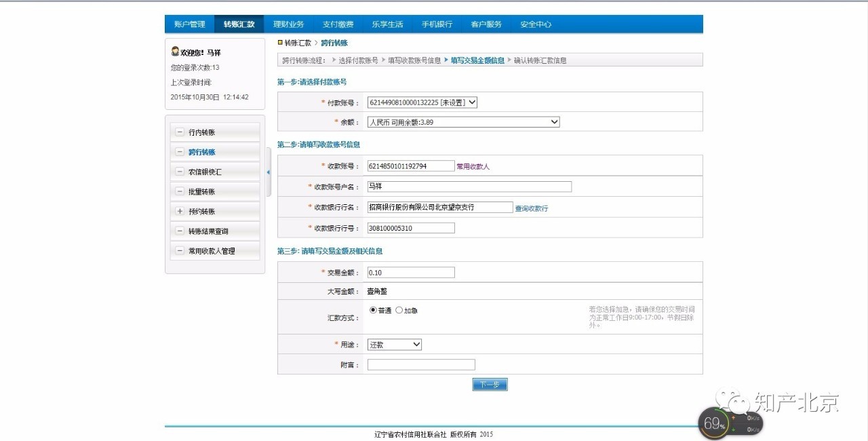Screen dimensions: 868x441
Task: Open 预约转账 in the sidebar
Action: pos(201,211)
